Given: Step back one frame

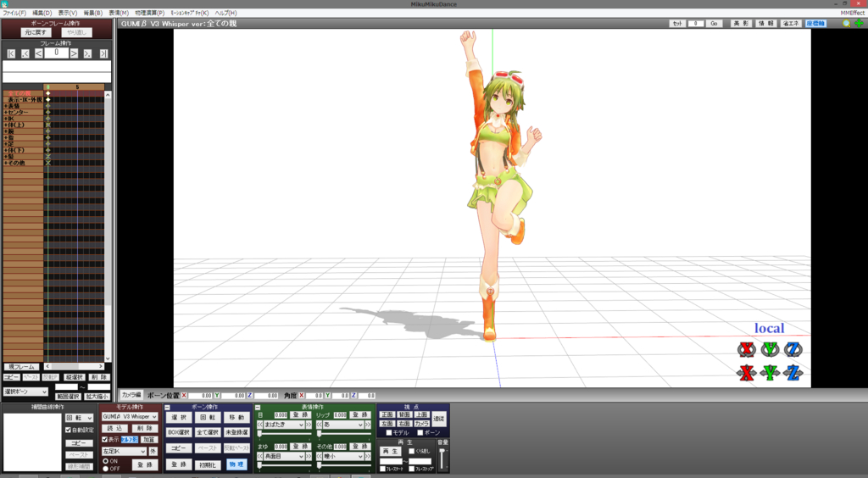Looking at the screenshot, I should (39, 53).
